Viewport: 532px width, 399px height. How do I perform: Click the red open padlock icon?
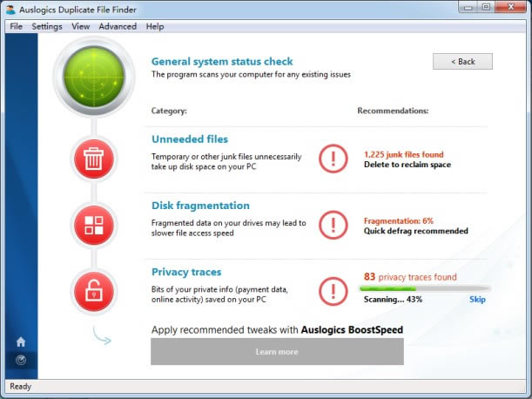pyautogui.click(x=94, y=291)
